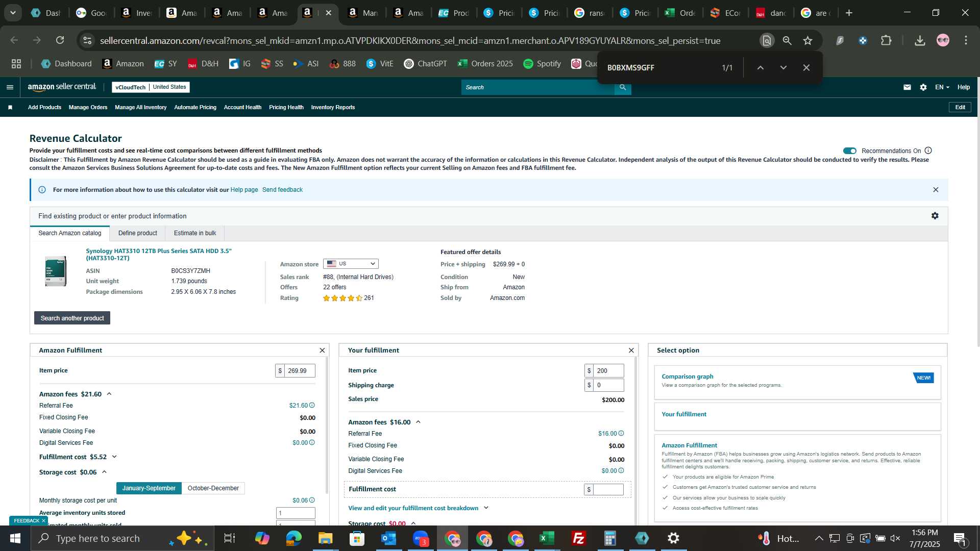The width and height of the screenshot is (980, 551).
Task: Click info icon beside $16.00 referral fee
Action: (x=621, y=434)
